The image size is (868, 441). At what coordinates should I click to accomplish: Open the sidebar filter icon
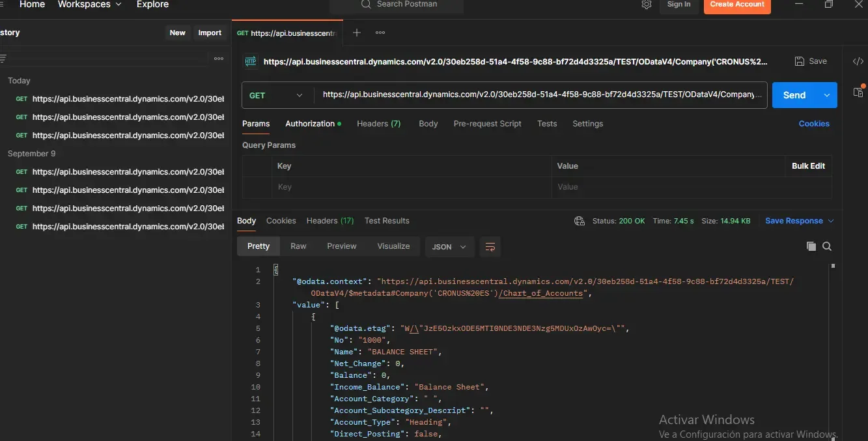(3, 59)
